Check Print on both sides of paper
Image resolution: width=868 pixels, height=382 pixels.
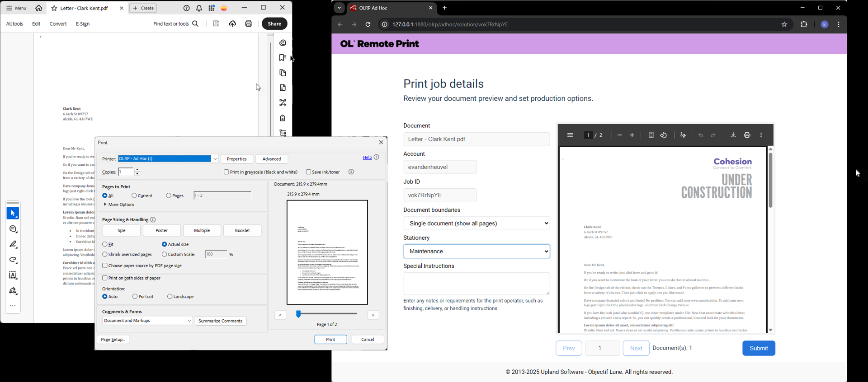pos(105,278)
